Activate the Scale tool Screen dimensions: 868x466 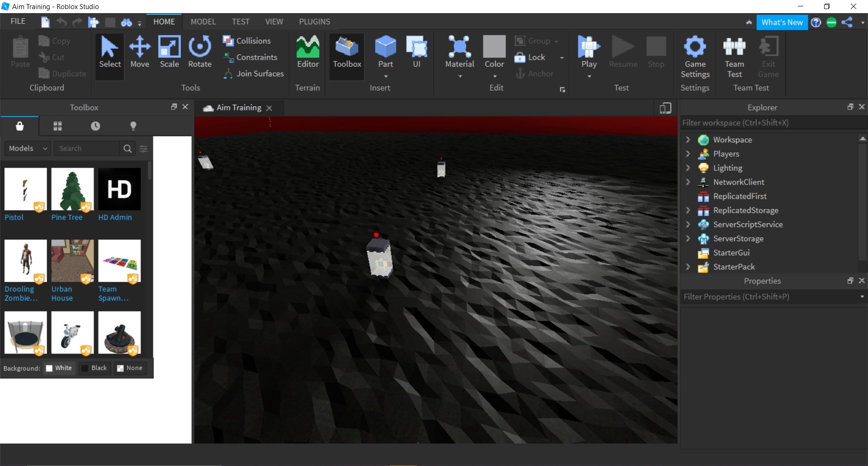(169, 52)
